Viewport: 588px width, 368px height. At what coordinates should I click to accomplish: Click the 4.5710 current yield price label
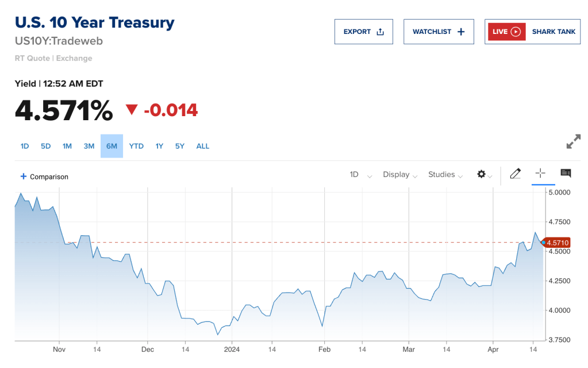558,243
